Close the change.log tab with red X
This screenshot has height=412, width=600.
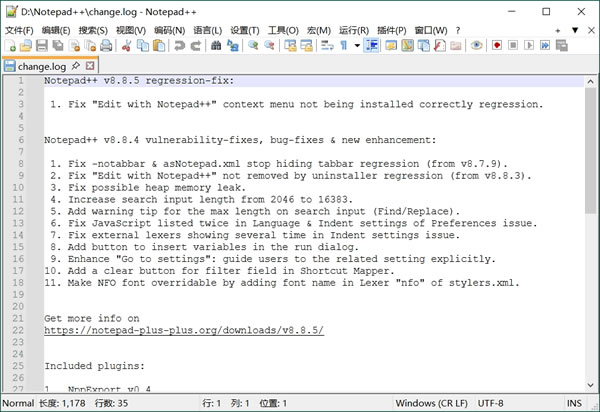[x=90, y=65]
